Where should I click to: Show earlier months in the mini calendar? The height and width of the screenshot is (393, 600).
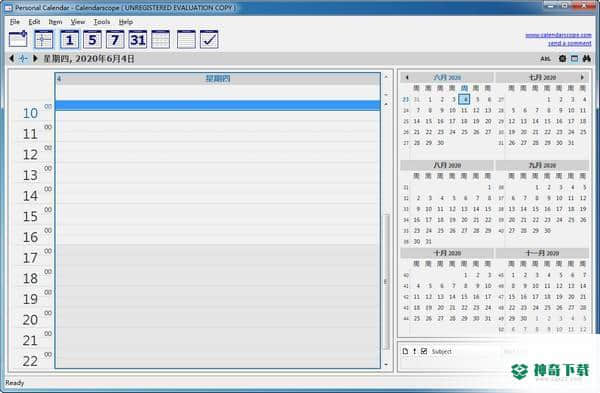pos(407,77)
